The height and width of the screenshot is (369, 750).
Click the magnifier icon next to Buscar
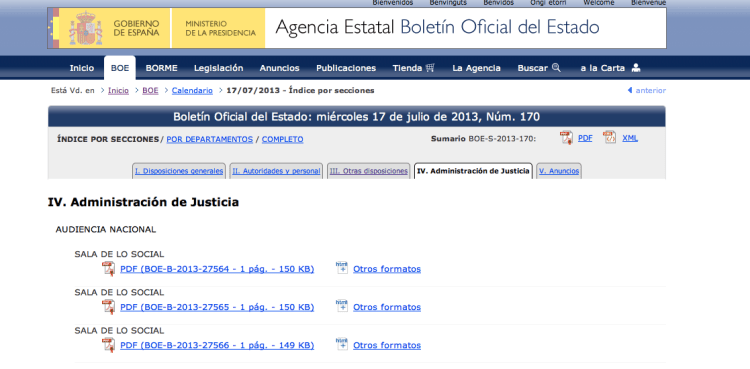tap(556, 67)
